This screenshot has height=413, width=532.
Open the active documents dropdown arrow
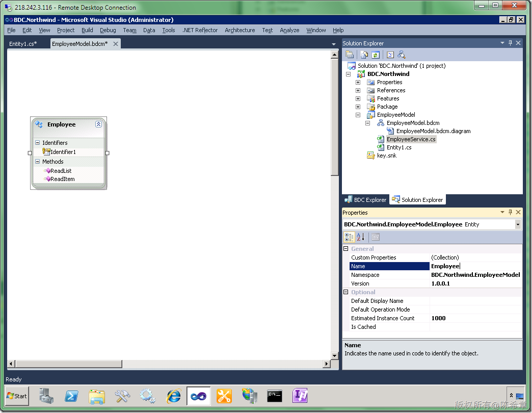point(333,44)
